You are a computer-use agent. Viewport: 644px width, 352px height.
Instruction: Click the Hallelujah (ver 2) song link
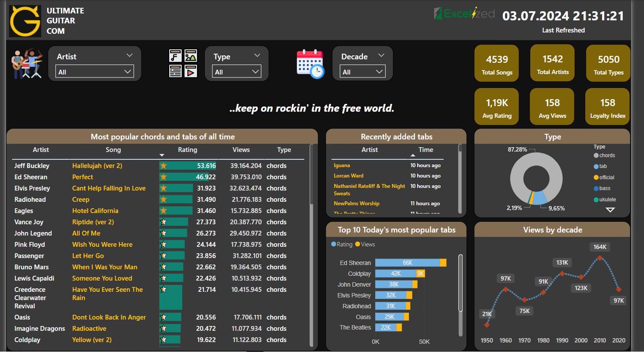[x=97, y=166]
